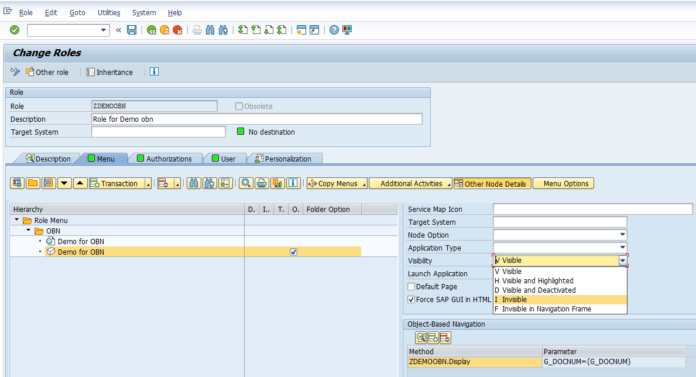696x377 pixels.
Task: Click the blue Information icon beside Inheritance
Action: coord(154,71)
